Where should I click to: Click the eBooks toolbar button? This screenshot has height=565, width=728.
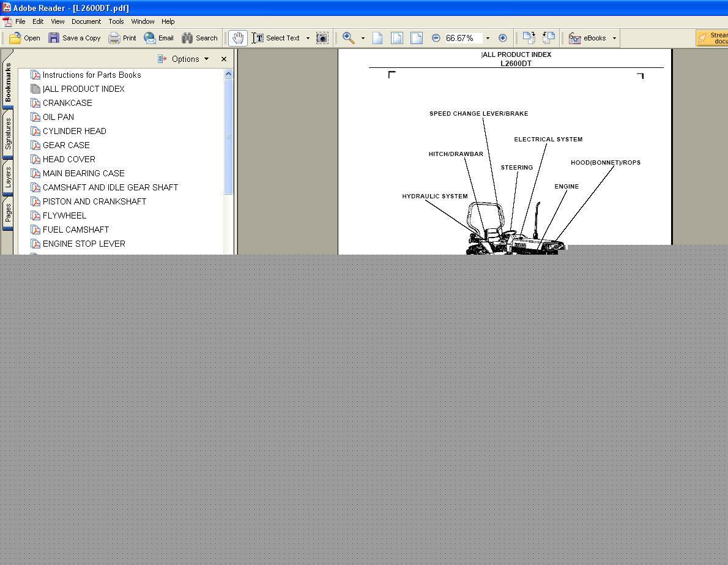tap(588, 38)
